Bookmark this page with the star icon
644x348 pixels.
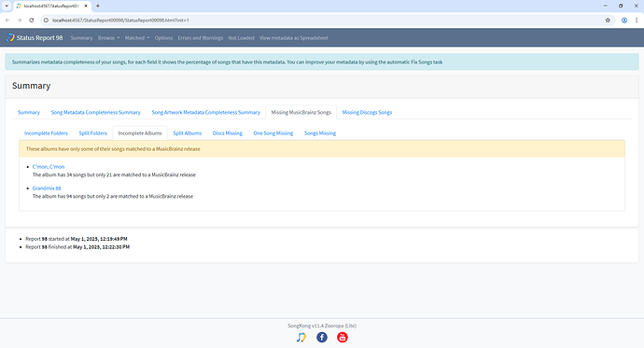click(x=608, y=21)
